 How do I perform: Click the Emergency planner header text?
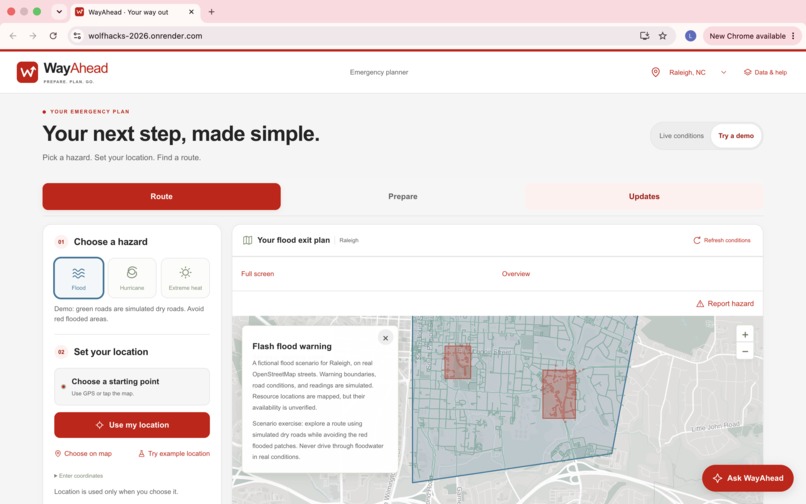379,73
